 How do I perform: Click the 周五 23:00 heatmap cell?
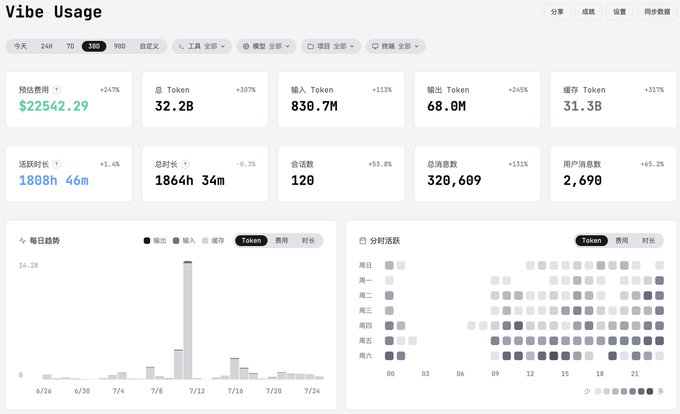[660, 341]
